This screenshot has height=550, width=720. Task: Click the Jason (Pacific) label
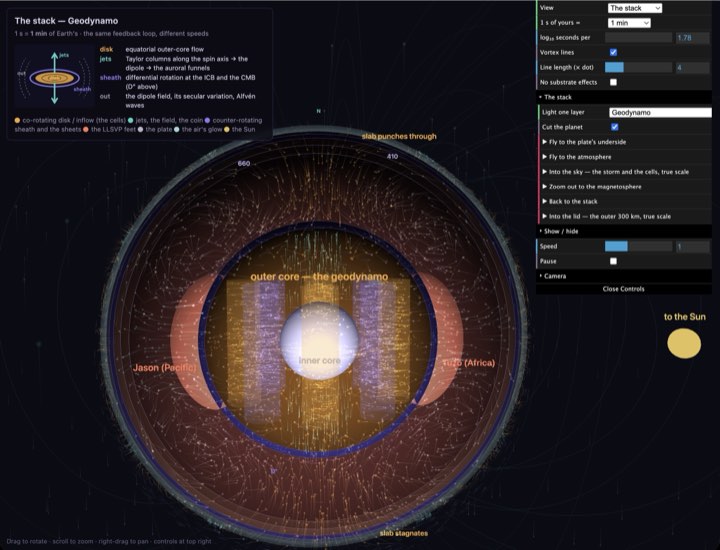(164, 368)
